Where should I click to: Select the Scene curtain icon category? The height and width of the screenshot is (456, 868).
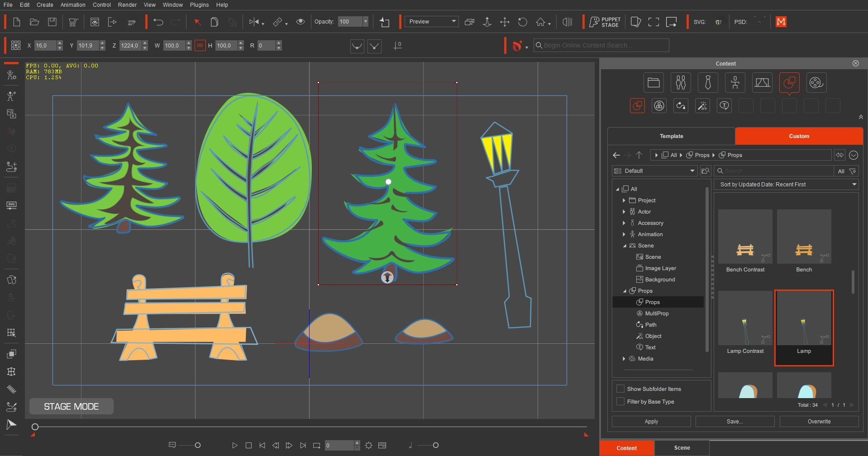762,82
